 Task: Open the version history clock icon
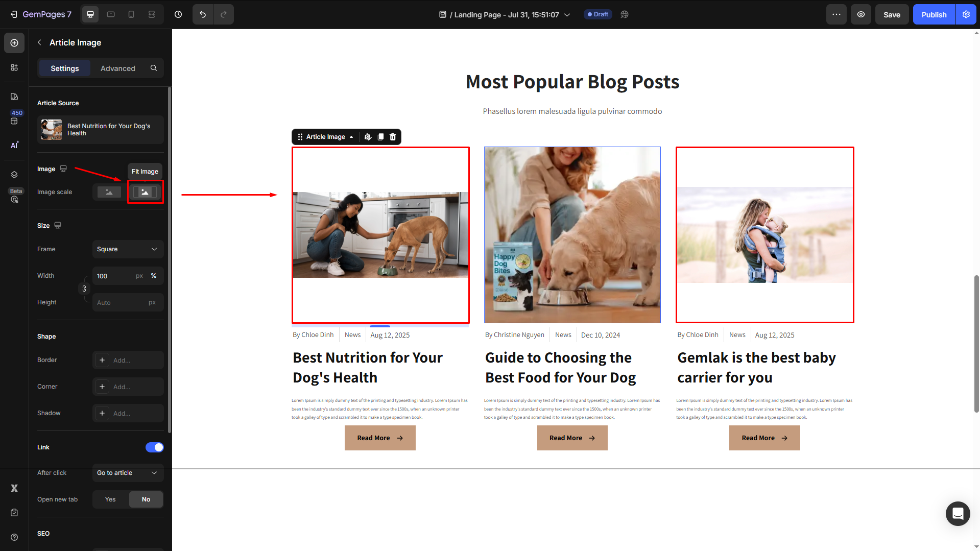pos(178,14)
